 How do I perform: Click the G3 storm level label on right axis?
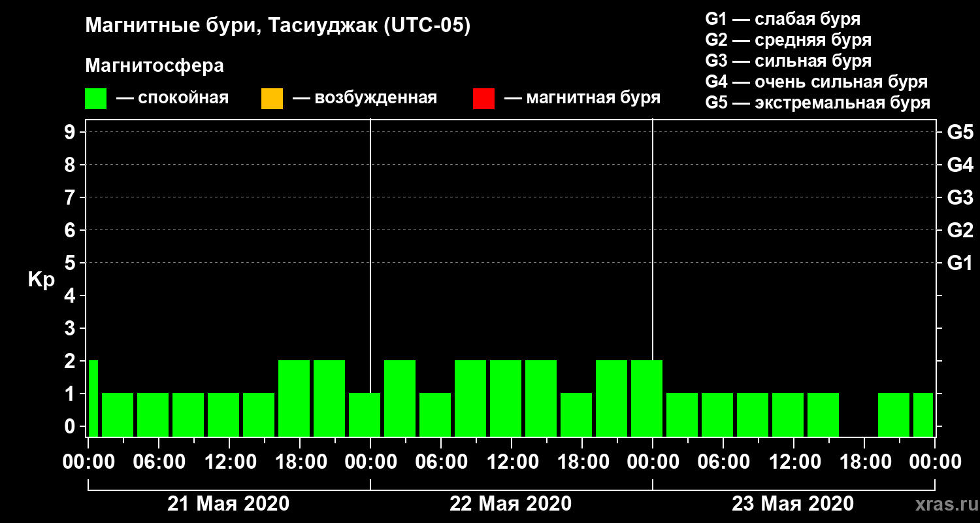pos(960,197)
